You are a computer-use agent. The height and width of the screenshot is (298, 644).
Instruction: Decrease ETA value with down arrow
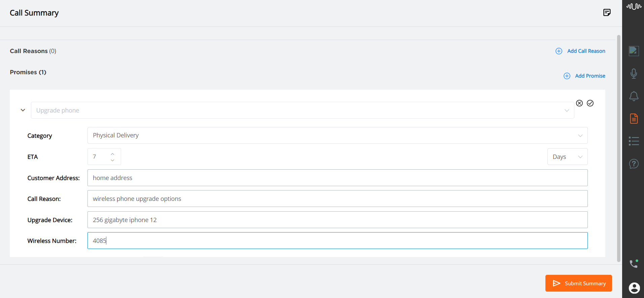(x=112, y=160)
